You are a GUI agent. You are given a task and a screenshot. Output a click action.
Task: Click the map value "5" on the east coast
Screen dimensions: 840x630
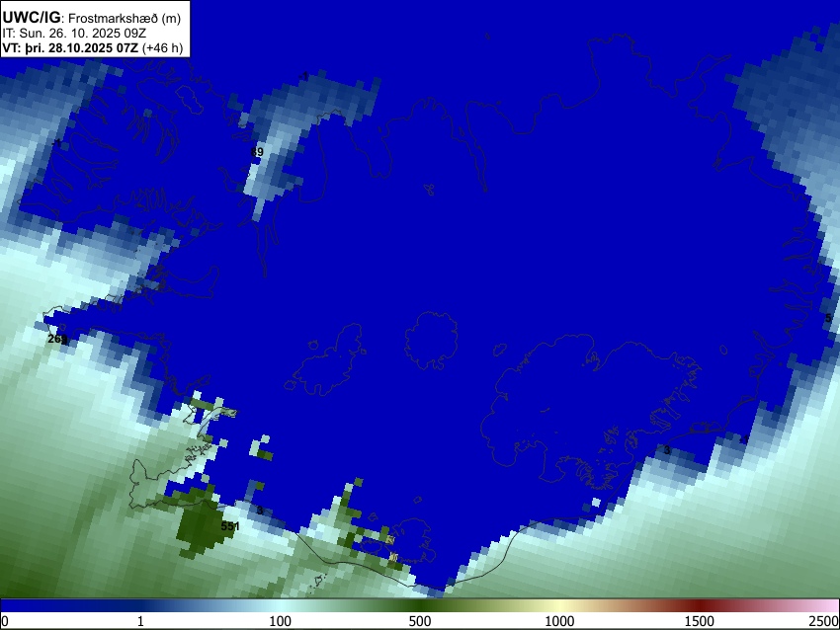tap(828, 319)
